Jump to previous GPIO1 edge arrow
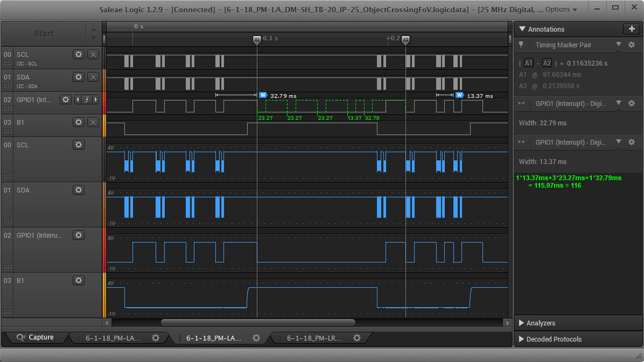The height and width of the screenshot is (362, 644). tap(77, 100)
